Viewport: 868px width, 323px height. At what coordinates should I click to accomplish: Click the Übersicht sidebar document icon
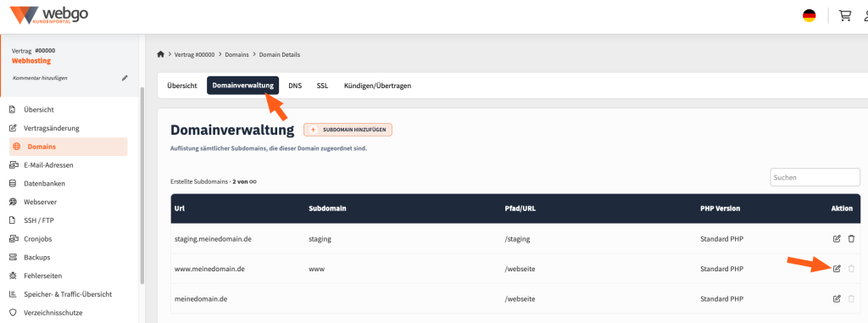point(13,109)
